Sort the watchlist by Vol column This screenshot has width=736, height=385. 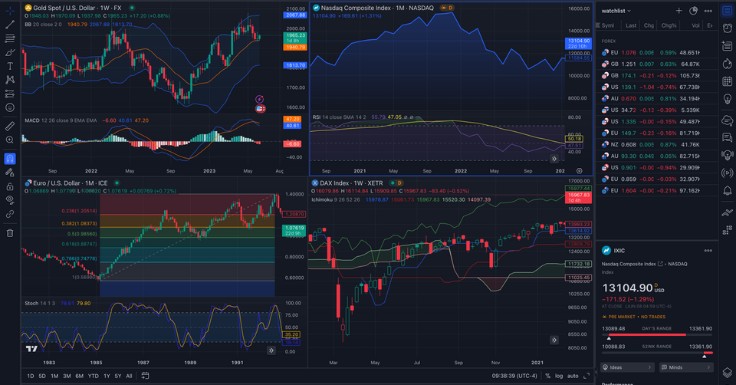click(x=695, y=25)
